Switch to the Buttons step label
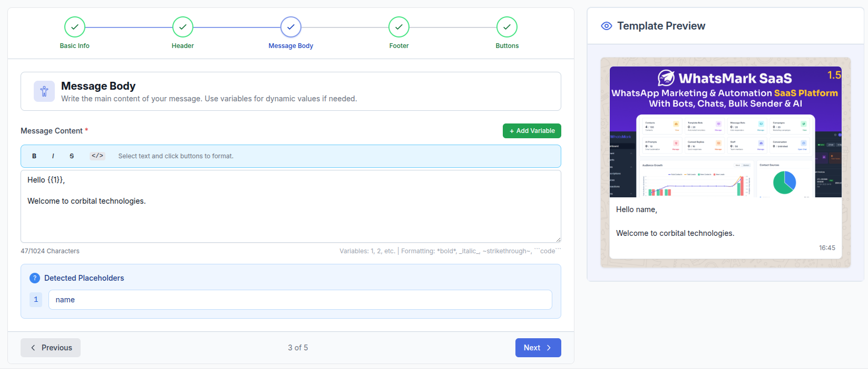This screenshot has width=868, height=372. tap(507, 46)
